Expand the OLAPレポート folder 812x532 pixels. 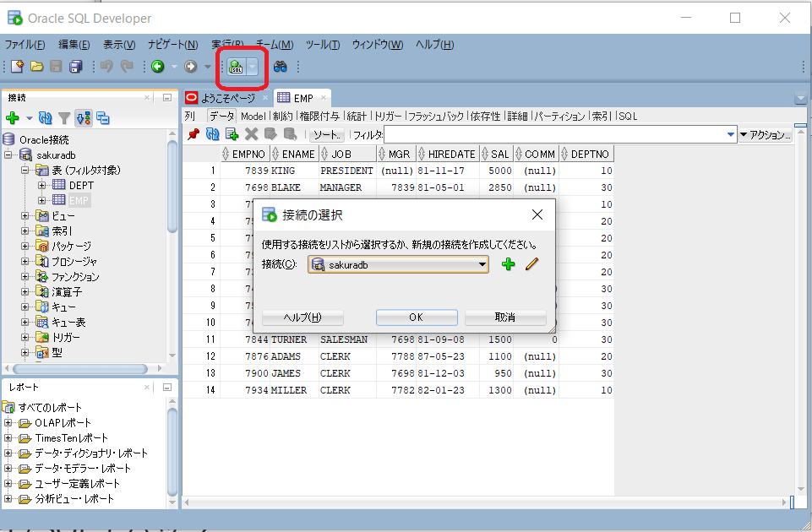click(x=8, y=423)
